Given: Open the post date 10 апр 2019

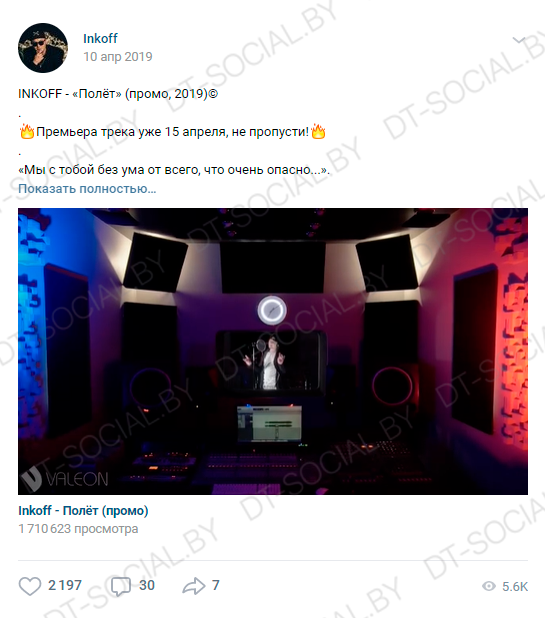Looking at the screenshot, I should (x=117, y=57).
